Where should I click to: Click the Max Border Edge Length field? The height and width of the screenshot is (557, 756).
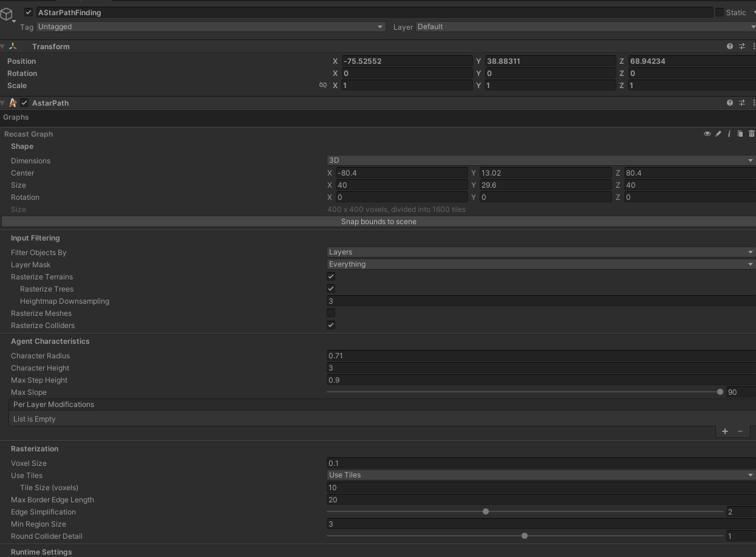coord(541,500)
